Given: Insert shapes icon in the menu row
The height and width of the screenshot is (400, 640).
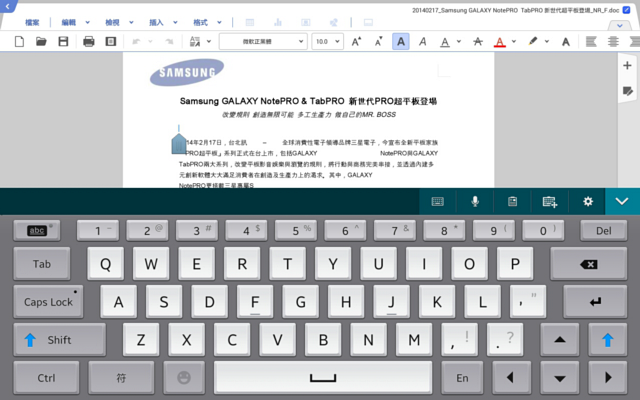Looking at the screenshot, I should [333, 22].
